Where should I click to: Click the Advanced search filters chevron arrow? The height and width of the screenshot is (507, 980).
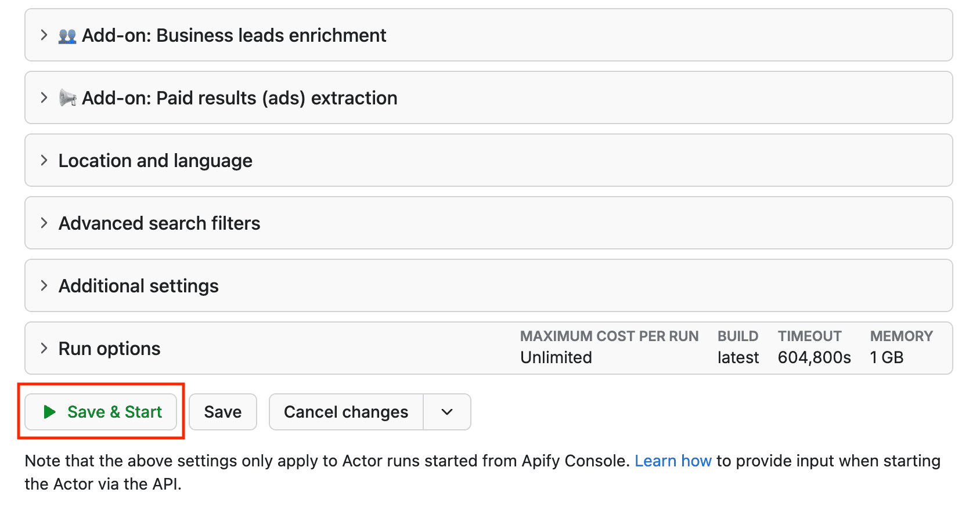(44, 223)
